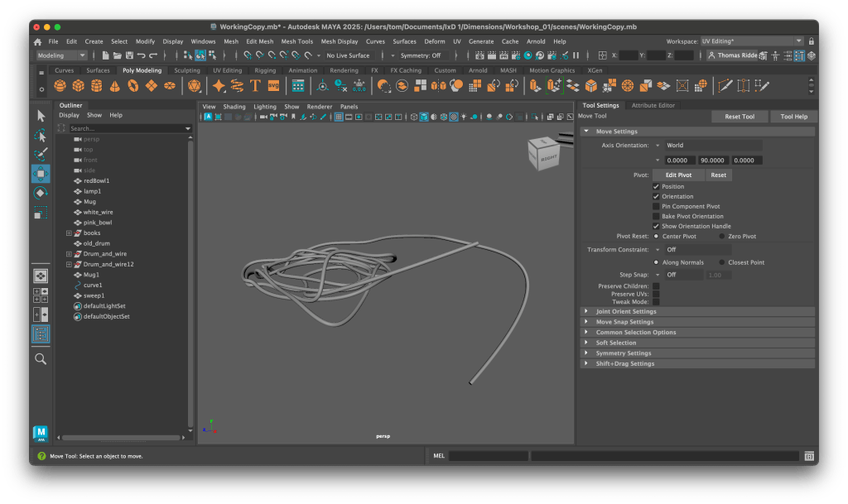Select the Rotate tool in the toolbox

click(41, 193)
